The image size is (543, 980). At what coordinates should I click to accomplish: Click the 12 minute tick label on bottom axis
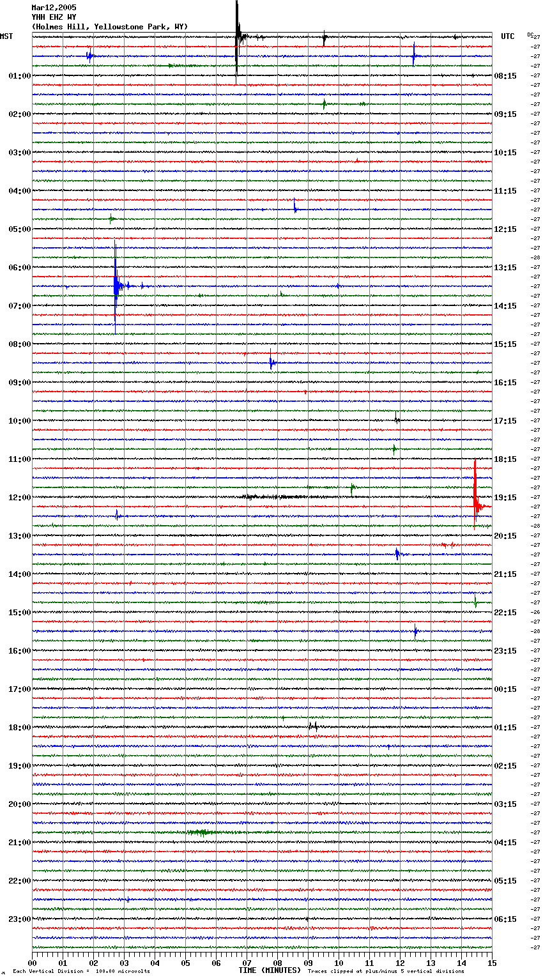click(400, 963)
